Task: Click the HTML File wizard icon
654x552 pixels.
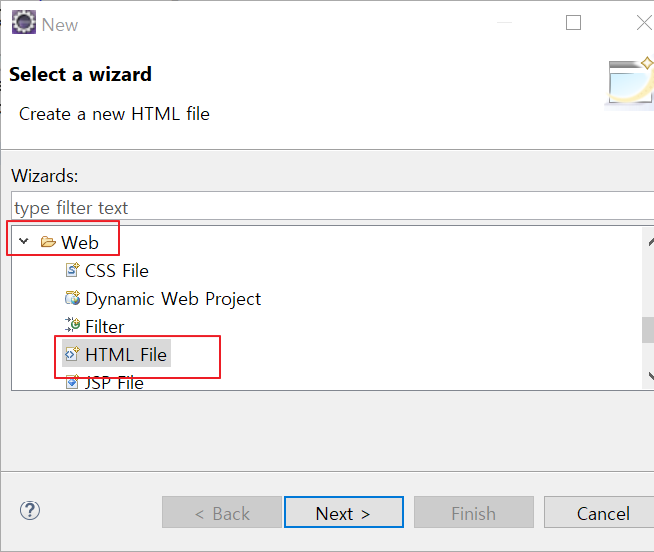Action: (72, 354)
